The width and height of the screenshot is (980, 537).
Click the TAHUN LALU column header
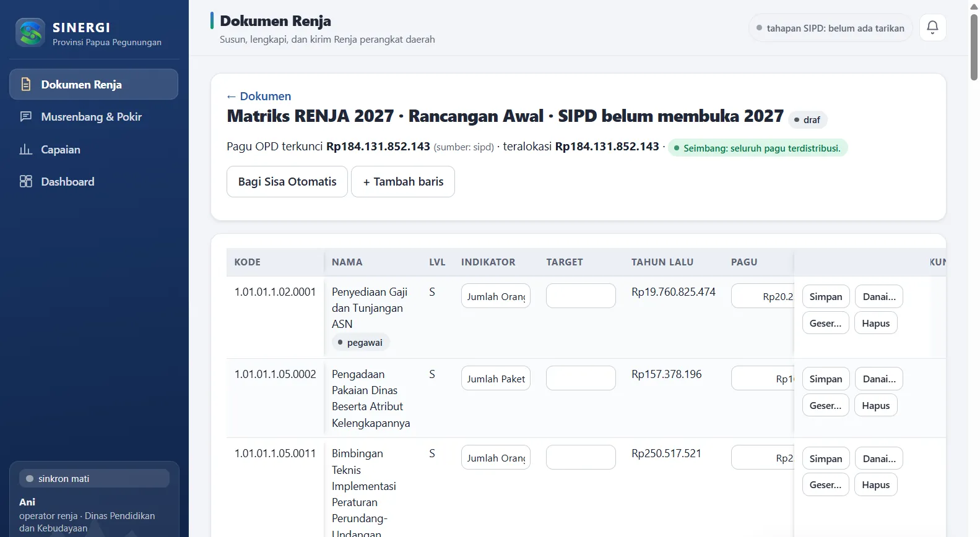click(x=662, y=262)
